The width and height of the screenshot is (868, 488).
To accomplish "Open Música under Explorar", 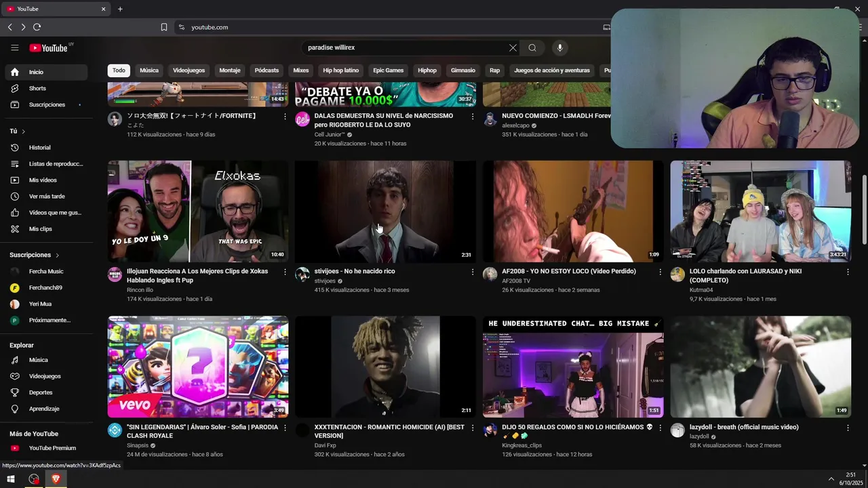I will [46, 360].
